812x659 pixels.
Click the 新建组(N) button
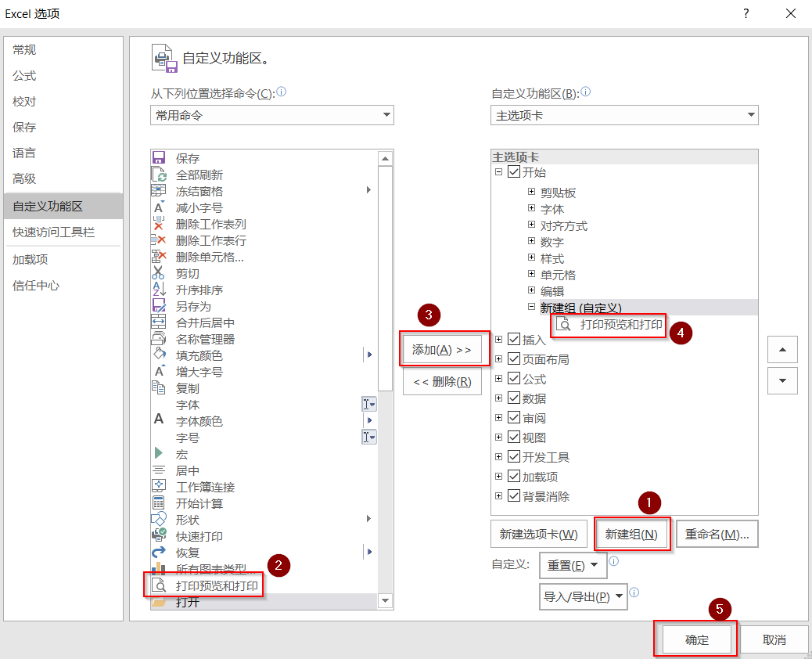click(x=631, y=534)
